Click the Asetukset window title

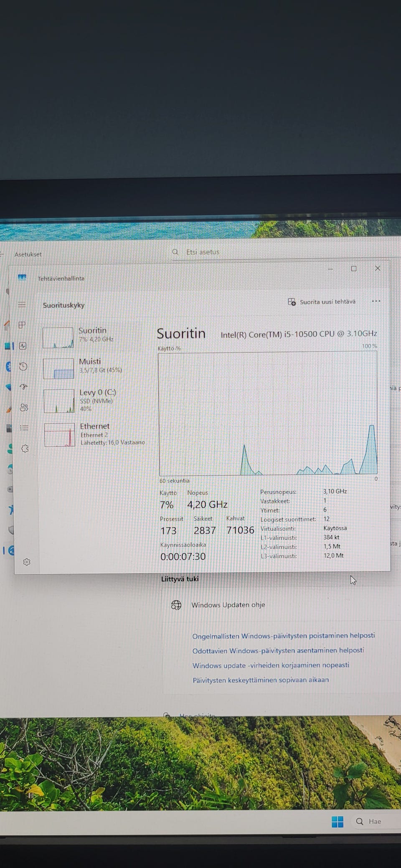(x=28, y=254)
